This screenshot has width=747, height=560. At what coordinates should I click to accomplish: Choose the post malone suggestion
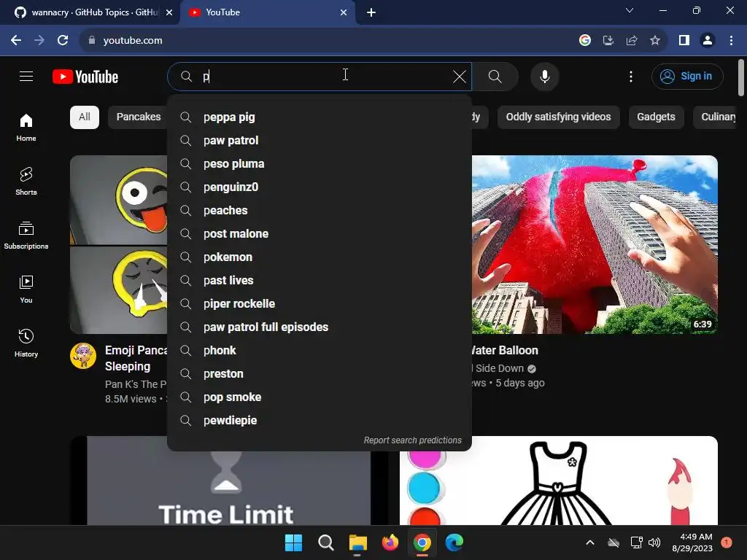[320, 234]
